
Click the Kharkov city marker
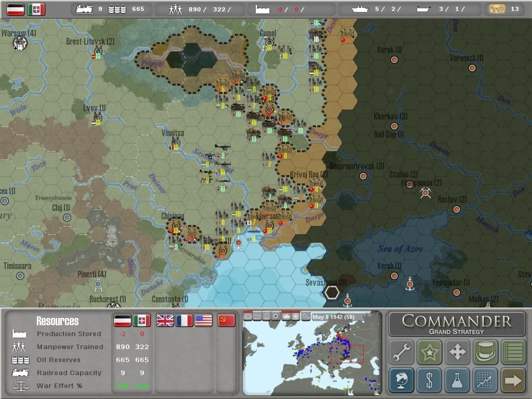click(394, 126)
